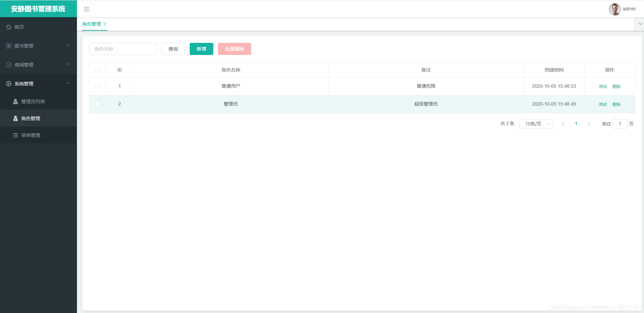
Task: Click the 查询 button
Action: (173, 49)
